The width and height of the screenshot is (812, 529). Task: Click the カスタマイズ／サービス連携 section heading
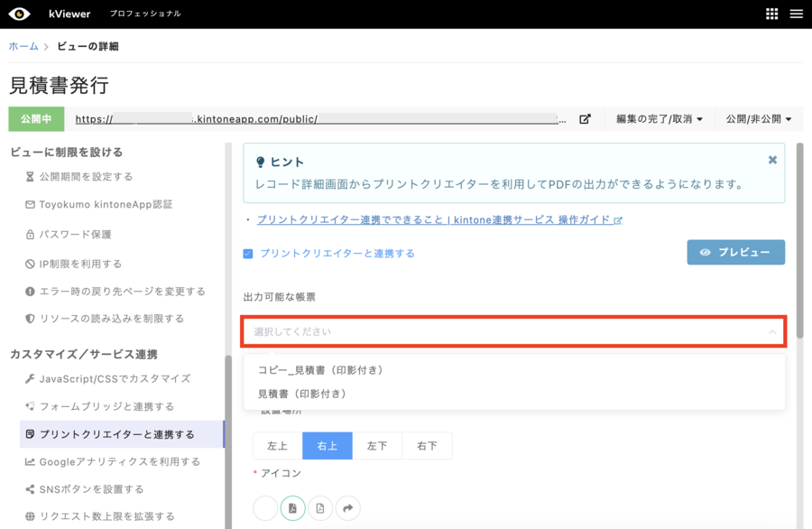(x=84, y=355)
